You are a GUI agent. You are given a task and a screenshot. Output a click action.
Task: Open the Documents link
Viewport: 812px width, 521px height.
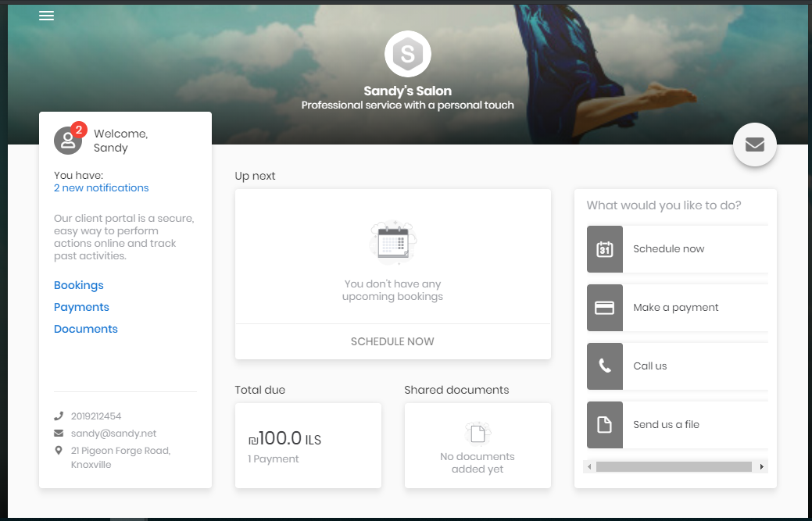(85, 329)
